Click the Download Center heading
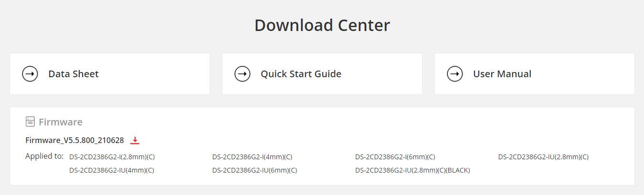 (x=322, y=25)
